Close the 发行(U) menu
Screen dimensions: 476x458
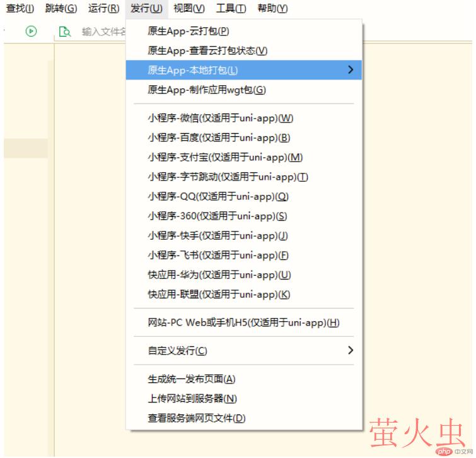pos(147,8)
